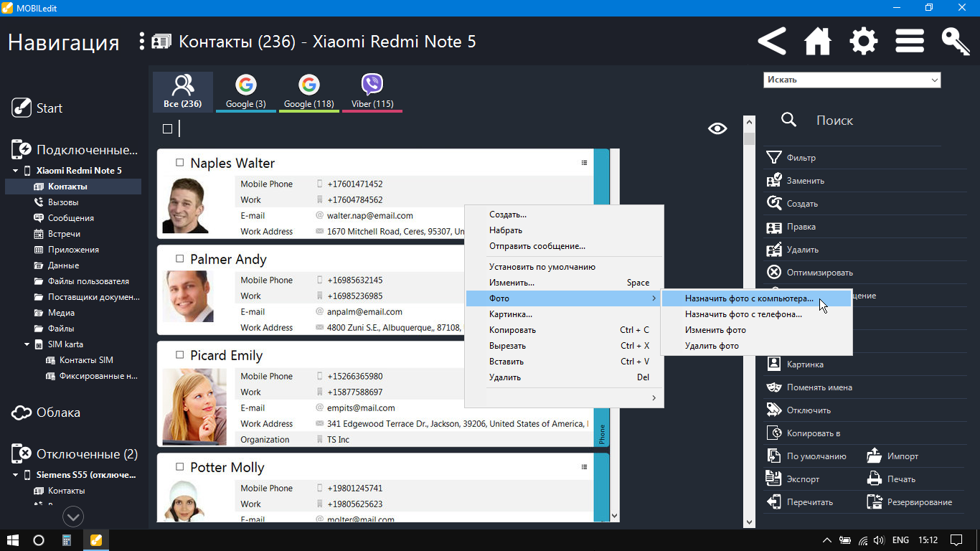
Task: Click the Резервирование backup icon
Action: [x=874, y=502]
